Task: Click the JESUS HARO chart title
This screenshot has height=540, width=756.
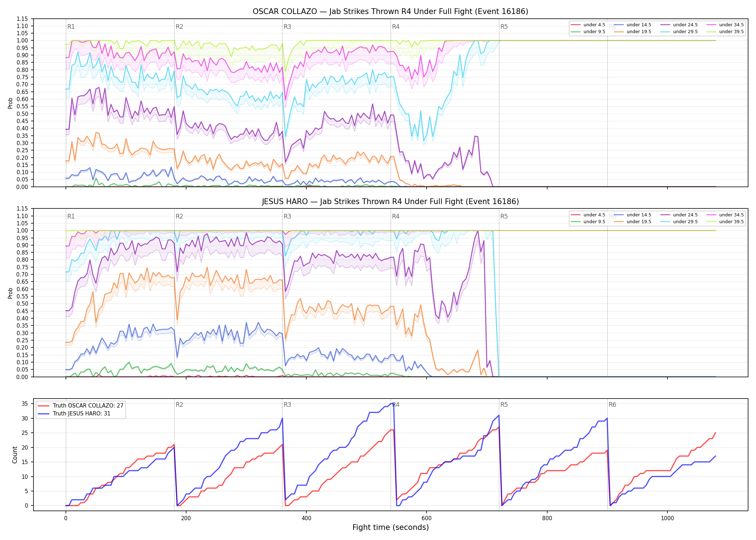Action: coord(390,202)
